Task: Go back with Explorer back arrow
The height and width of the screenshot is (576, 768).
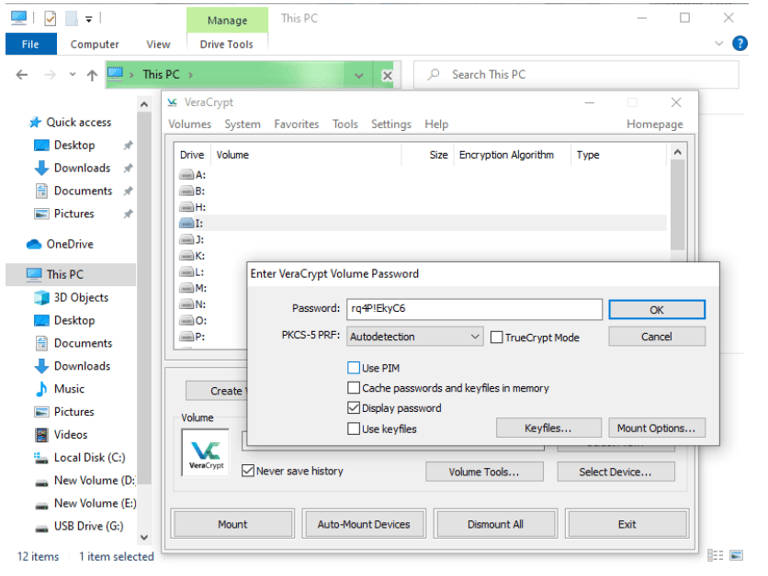Action: 22,75
